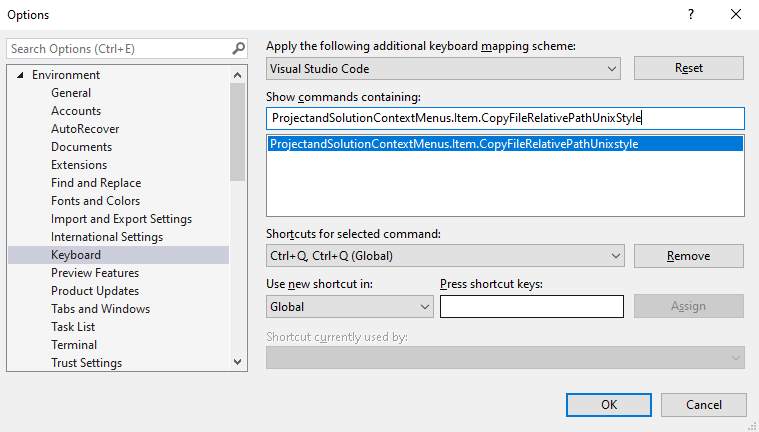
Task: Open Import and Export Settings
Action: tap(121, 218)
